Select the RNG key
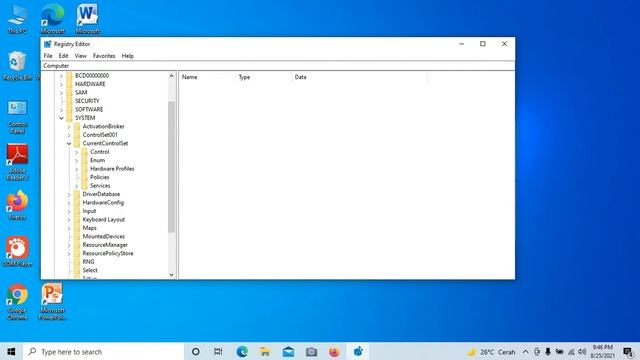 tap(88, 262)
